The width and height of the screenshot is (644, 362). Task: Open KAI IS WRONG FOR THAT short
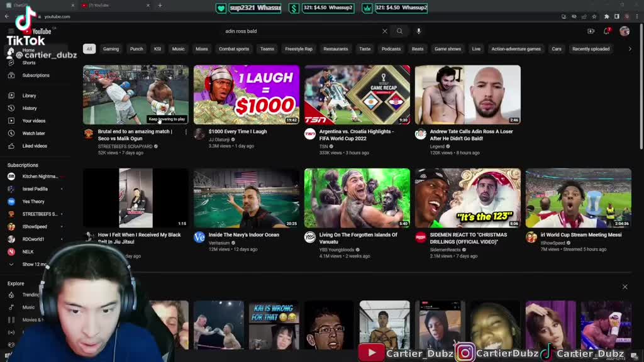tap(274, 325)
